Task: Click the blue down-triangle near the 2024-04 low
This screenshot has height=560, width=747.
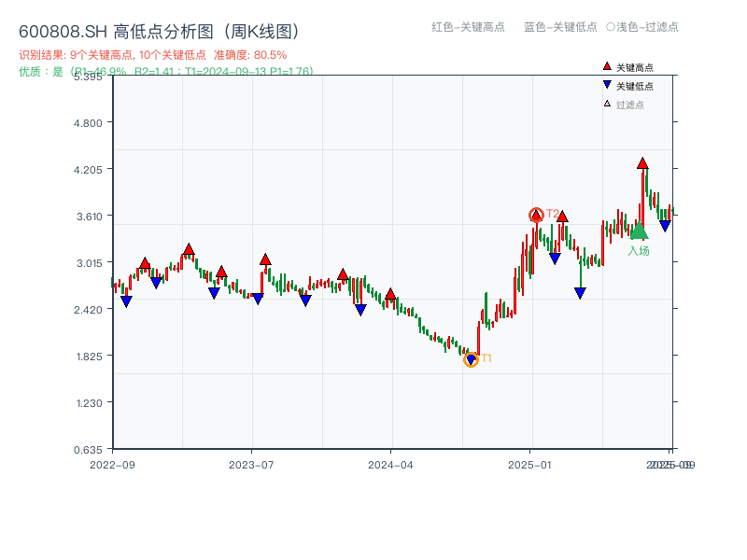Action: tap(359, 309)
